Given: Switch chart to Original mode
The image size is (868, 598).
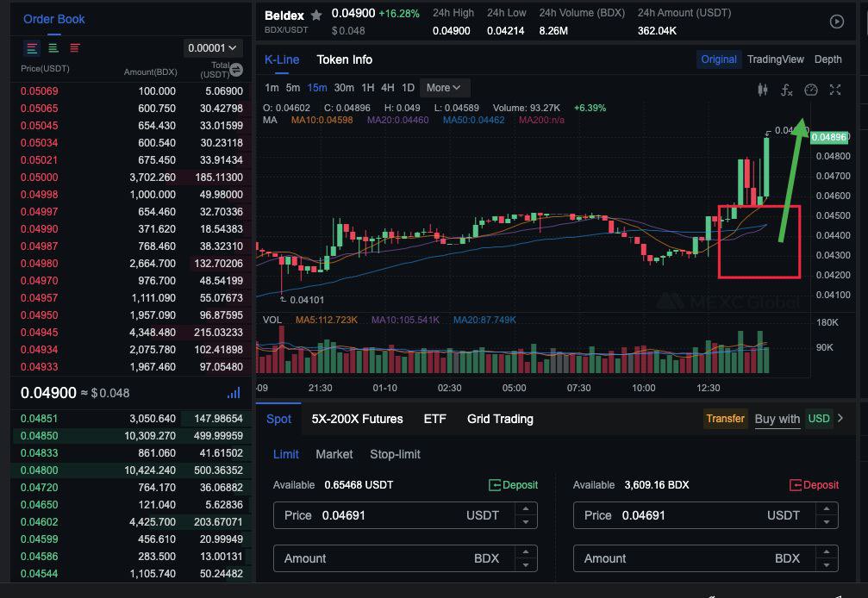Looking at the screenshot, I should click(x=719, y=59).
